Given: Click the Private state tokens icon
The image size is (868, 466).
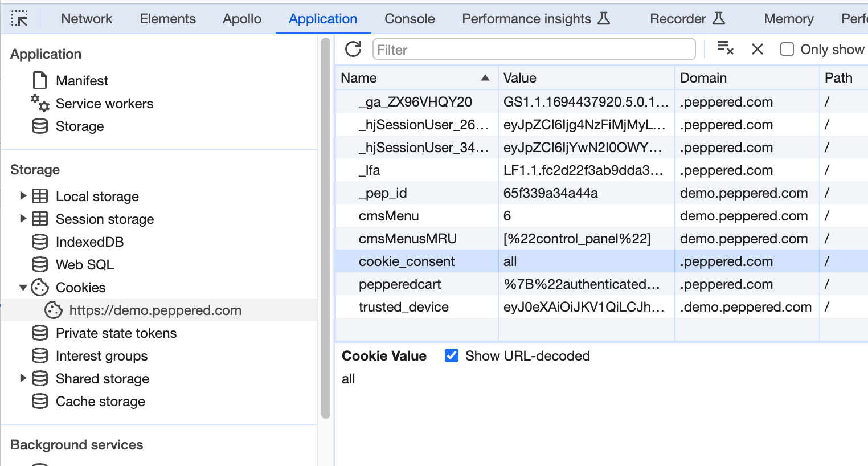Looking at the screenshot, I should pyautogui.click(x=40, y=333).
